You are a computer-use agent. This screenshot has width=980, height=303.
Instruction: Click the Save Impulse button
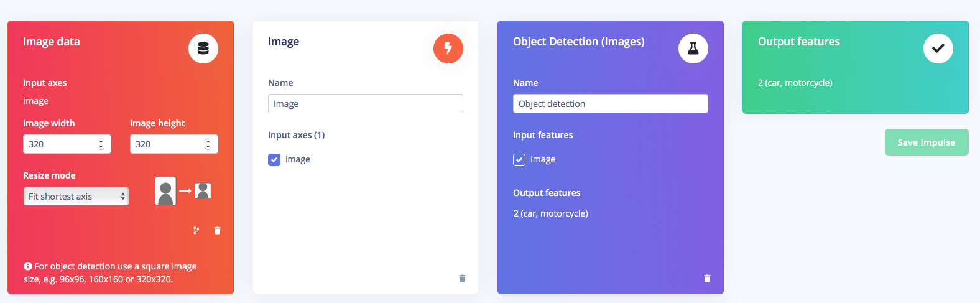click(x=927, y=142)
